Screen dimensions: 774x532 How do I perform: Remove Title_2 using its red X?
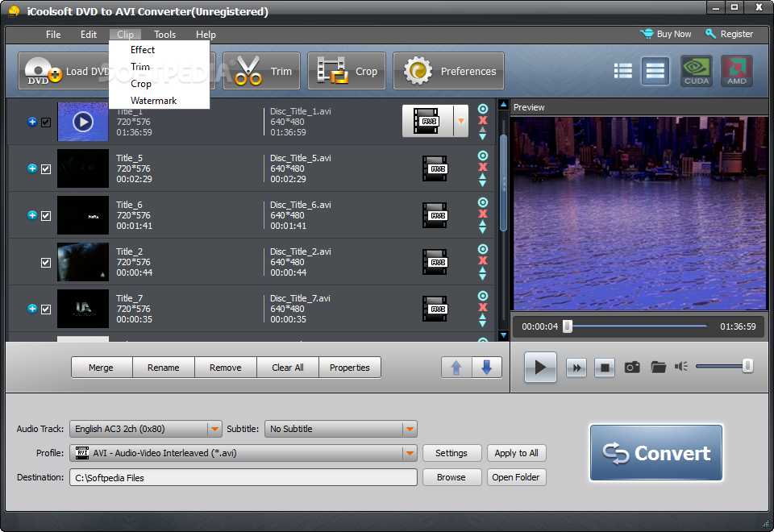pos(483,260)
